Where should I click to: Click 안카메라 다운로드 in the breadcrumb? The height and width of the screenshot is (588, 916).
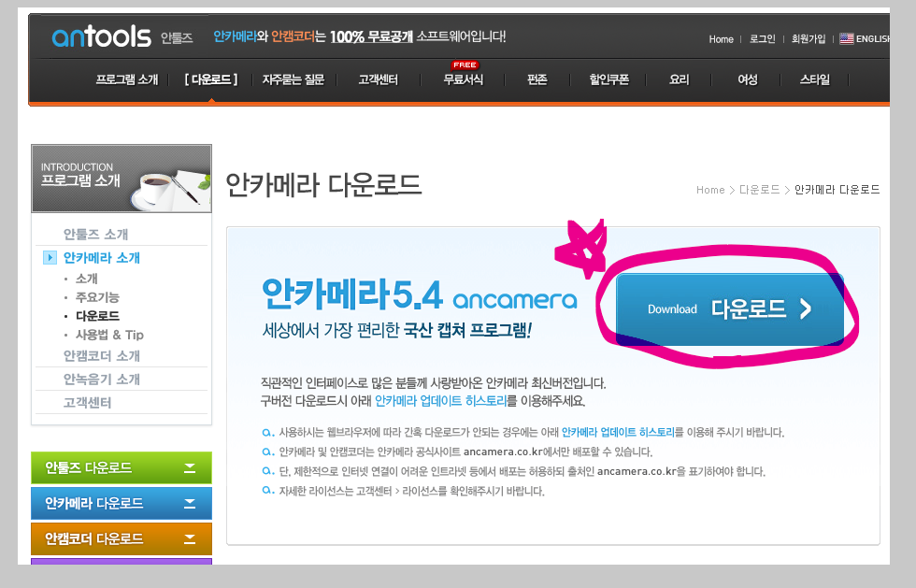[837, 190]
